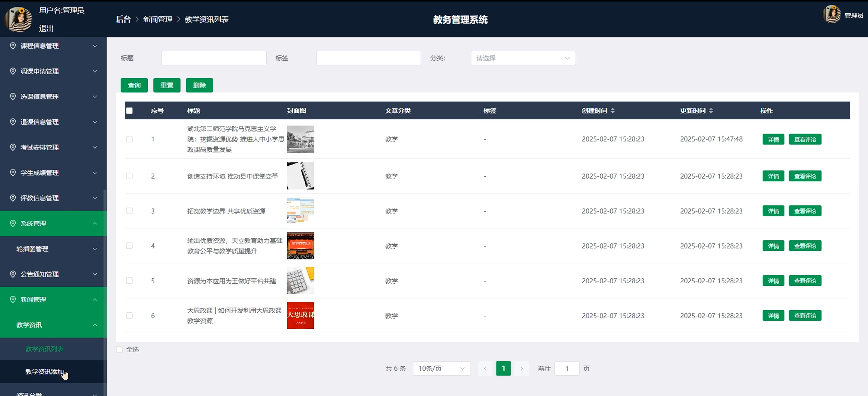The image size is (868, 396).
Task: Collapse the 系统管理 menu section
Action: (x=53, y=224)
